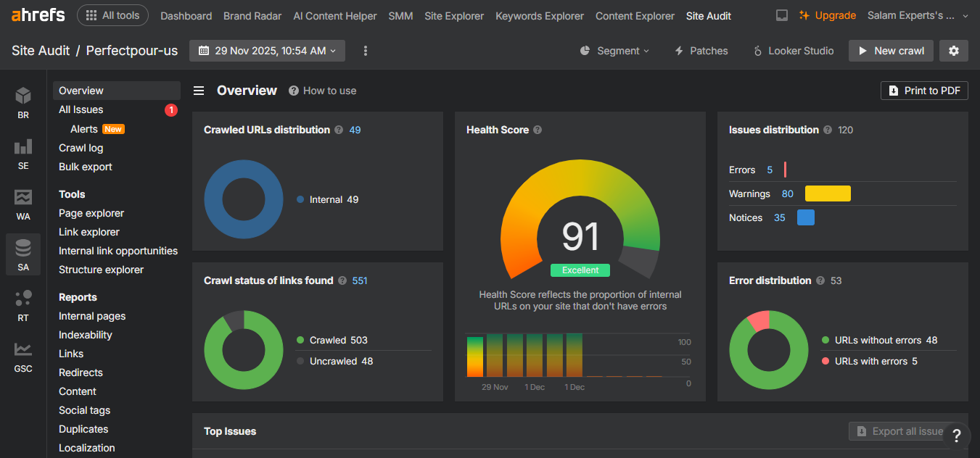
Task: Toggle sidebar with hamburger icon
Action: pyautogui.click(x=199, y=91)
